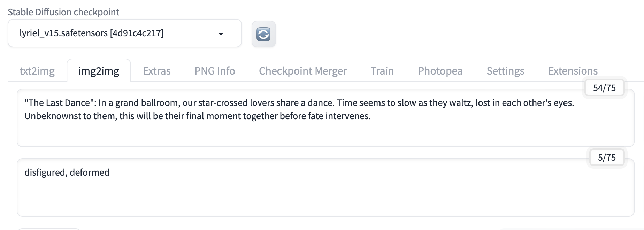
Task: Click the Stable Diffusion checkpoint label
Action: (63, 12)
